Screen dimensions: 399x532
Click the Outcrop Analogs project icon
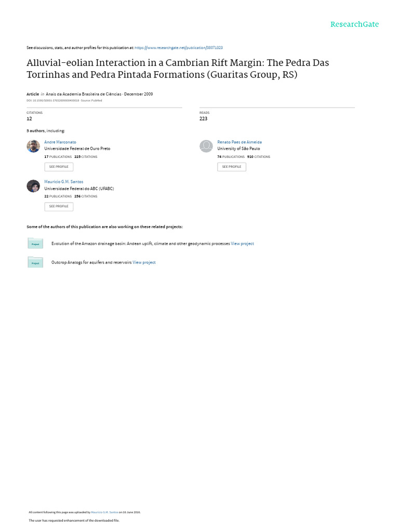tap(35, 262)
